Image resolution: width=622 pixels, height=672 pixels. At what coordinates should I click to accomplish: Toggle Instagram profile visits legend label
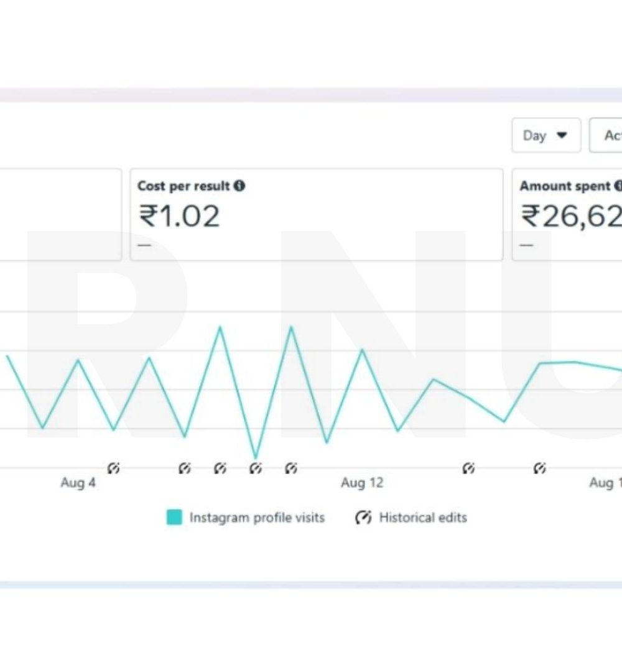[257, 518]
